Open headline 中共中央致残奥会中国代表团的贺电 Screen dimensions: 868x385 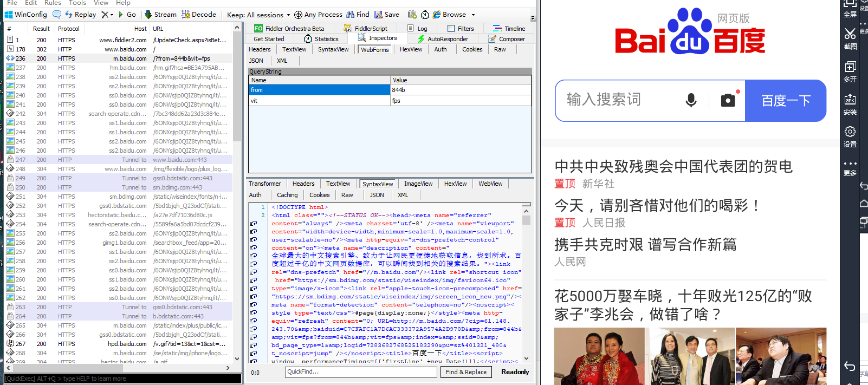[x=673, y=166]
